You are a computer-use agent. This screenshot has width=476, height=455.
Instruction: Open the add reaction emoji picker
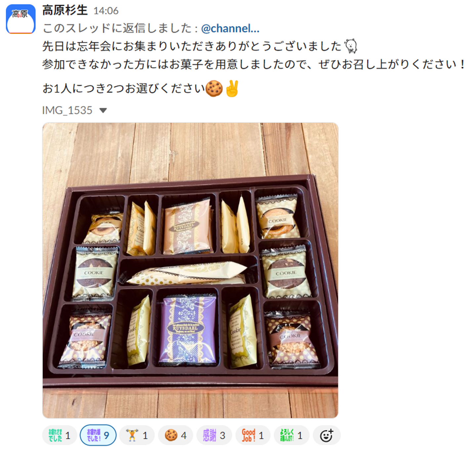point(327,436)
